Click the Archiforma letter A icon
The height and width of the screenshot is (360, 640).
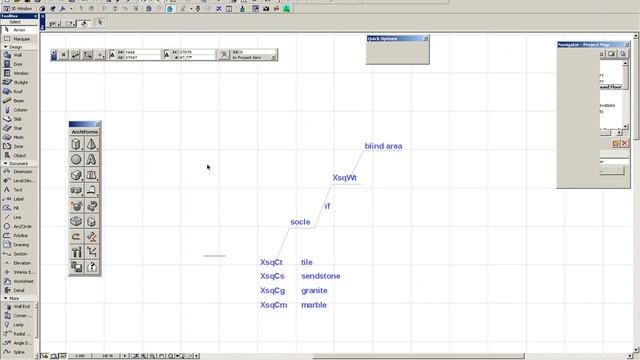(92, 160)
